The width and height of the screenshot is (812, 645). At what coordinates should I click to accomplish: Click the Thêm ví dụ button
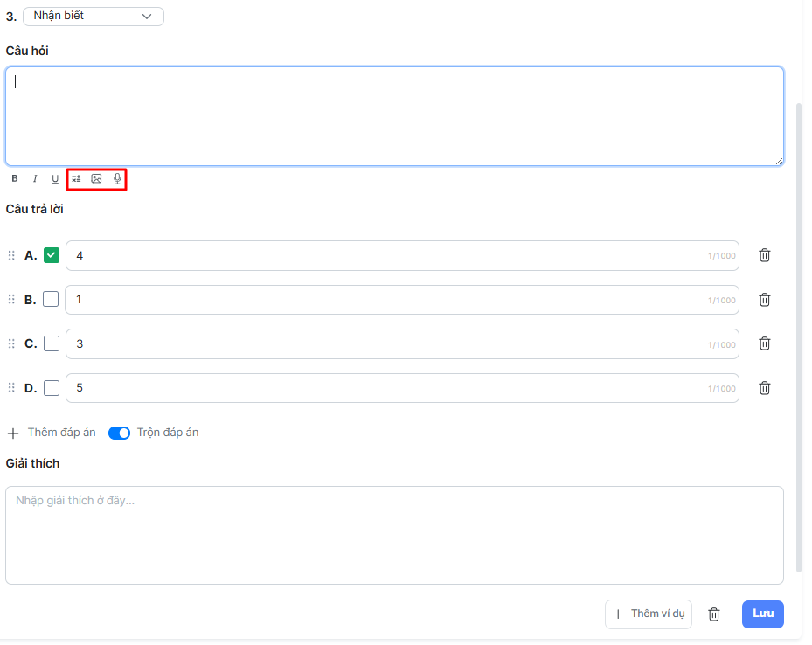pyautogui.click(x=648, y=614)
